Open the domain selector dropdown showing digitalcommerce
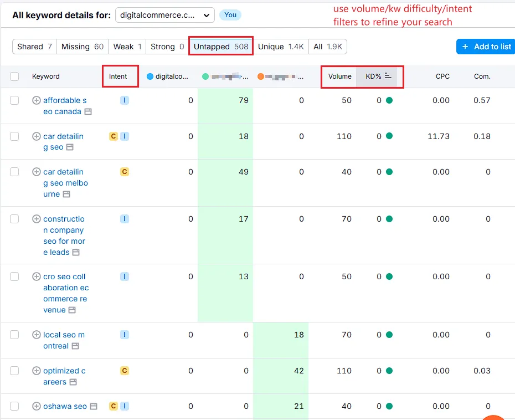Screen dimensions: 515x420 (x=164, y=15)
